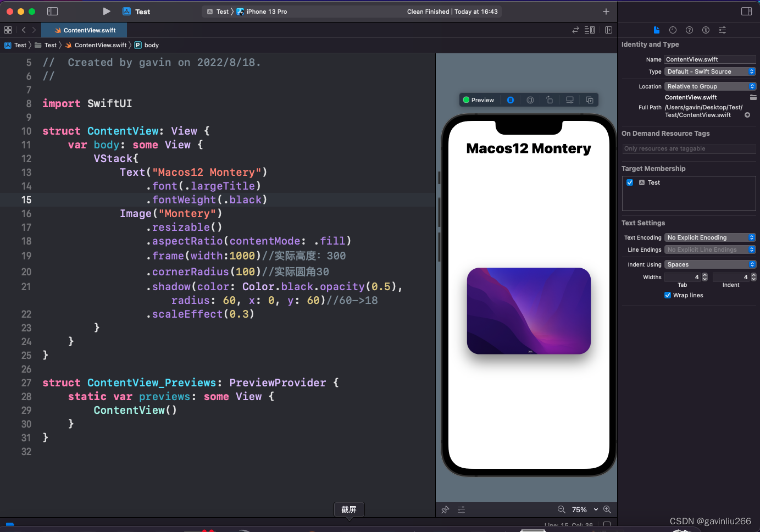Open preview device settings
This screenshot has height=532, width=760.
(x=570, y=100)
